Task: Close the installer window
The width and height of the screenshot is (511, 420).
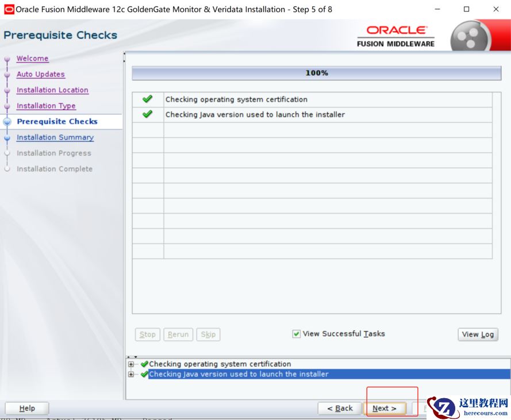Action: pyautogui.click(x=496, y=9)
